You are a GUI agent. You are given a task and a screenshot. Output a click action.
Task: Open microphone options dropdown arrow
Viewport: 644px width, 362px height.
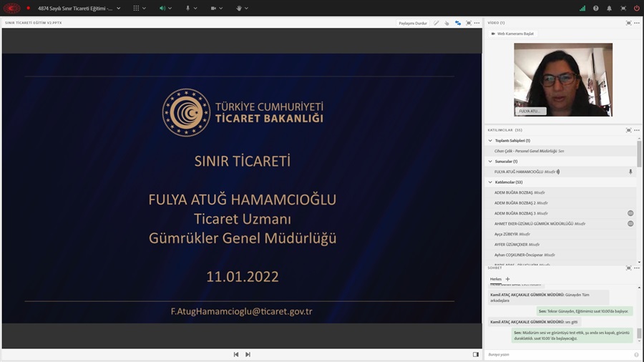point(195,8)
